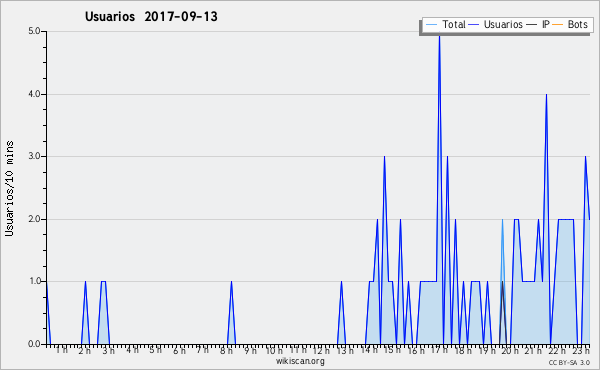This screenshot has width=600, height=370.
Task: Click the '21 h' x-axis label
Action: (x=534, y=350)
